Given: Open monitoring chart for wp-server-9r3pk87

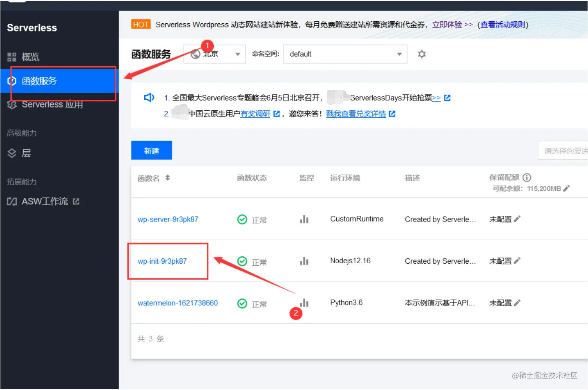Looking at the screenshot, I should click(x=304, y=219).
